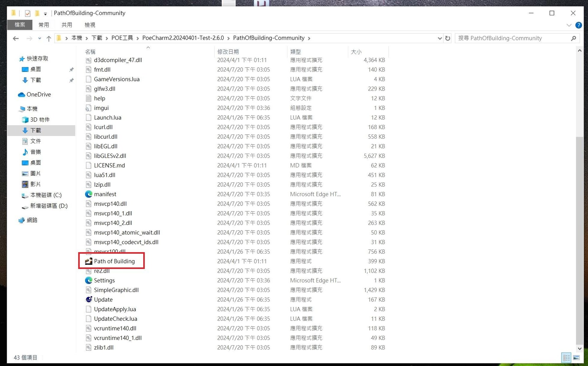Select the LICENSE.md file
The image size is (588, 366).
click(x=109, y=165)
